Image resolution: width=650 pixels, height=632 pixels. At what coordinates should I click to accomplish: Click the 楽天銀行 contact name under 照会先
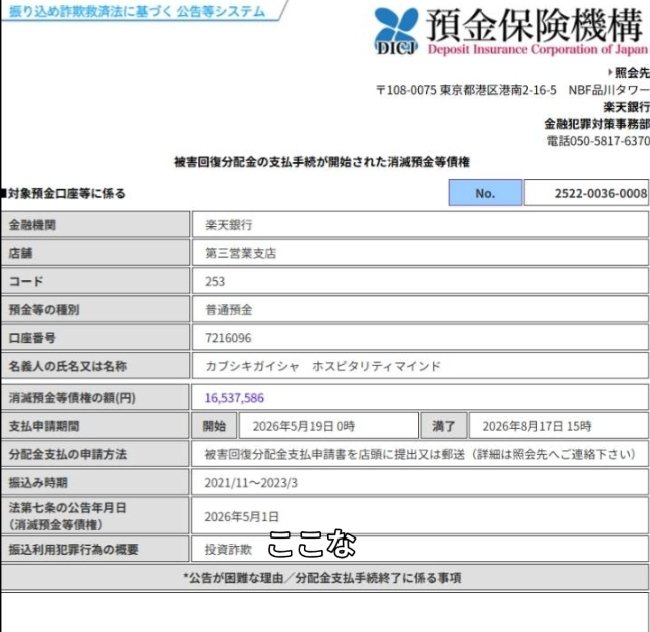(x=626, y=107)
